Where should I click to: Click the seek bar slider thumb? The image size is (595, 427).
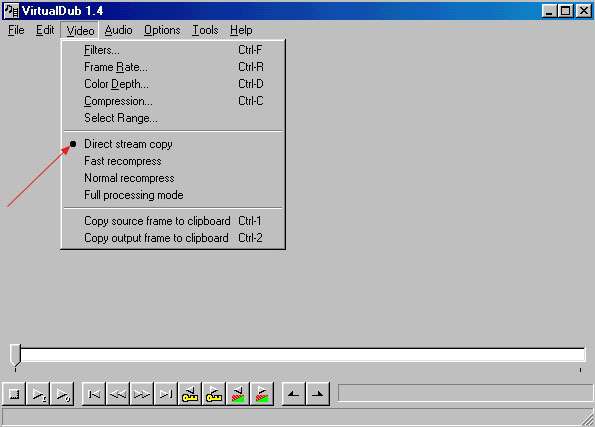[15, 355]
